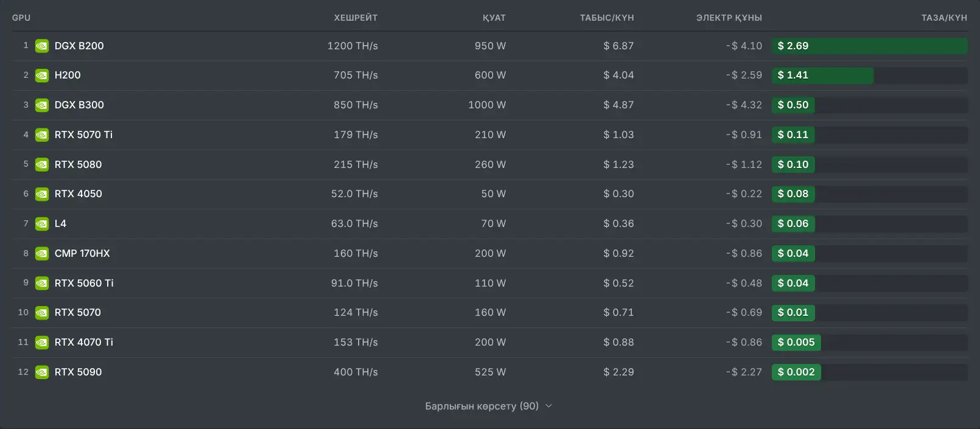Click the ЭЛЕКТР ҚҰНЫ column header
The width and height of the screenshot is (980, 429).
(x=729, y=18)
